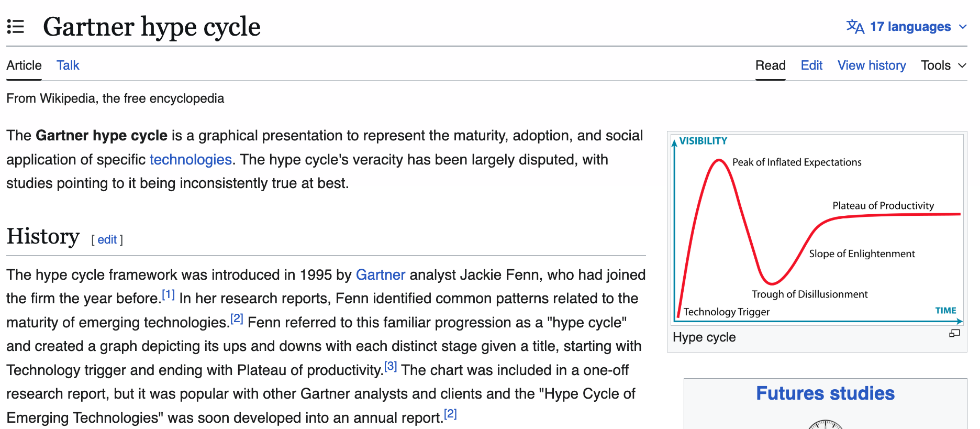Viewport: 980px width, 429px height.
Task: Open the View history tab
Action: tap(872, 65)
